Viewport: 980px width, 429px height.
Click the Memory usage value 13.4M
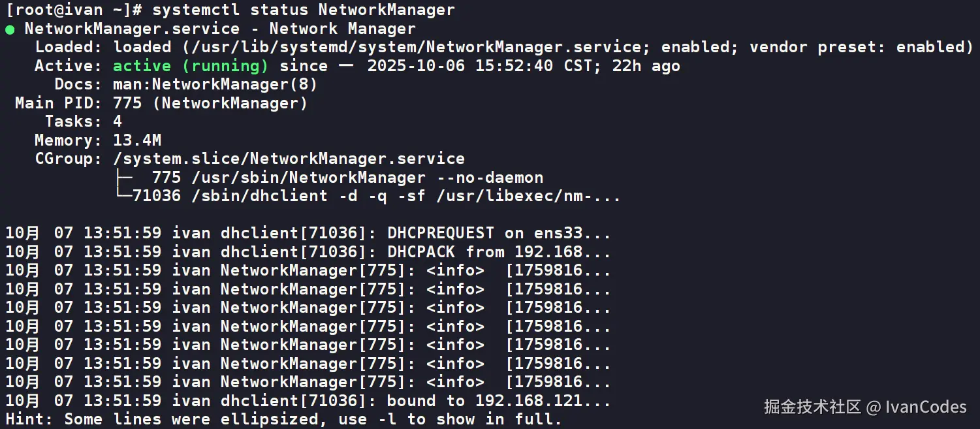pyautogui.click(x=137, y=140)
